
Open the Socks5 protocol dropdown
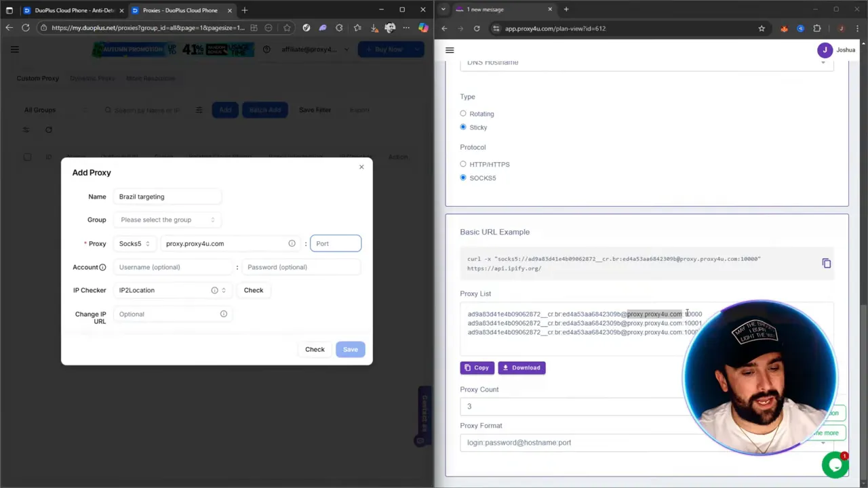tap(134, 243)
